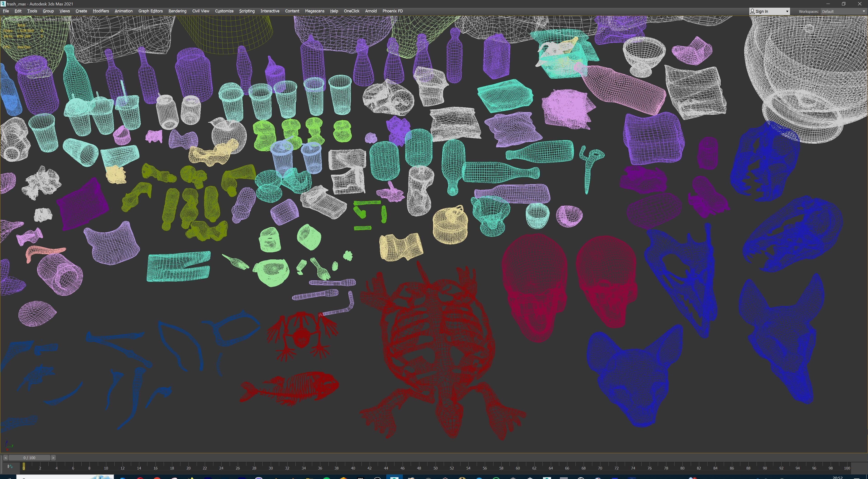Open the Views menu

[64, 11]
